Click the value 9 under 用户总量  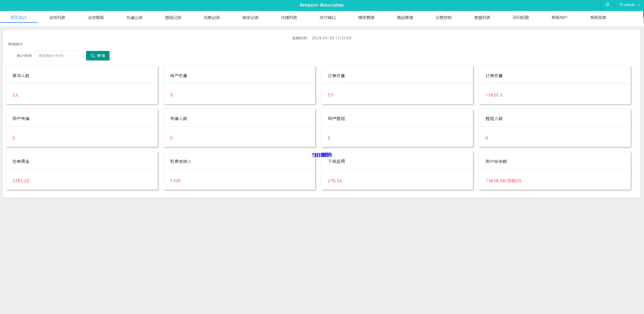(x=171, y=95)
